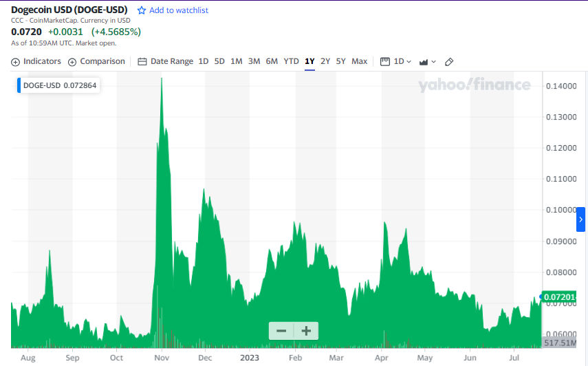Click the 2023 x-axis label
The height and width of the screenshot is (366, 588).
[250, 358]
